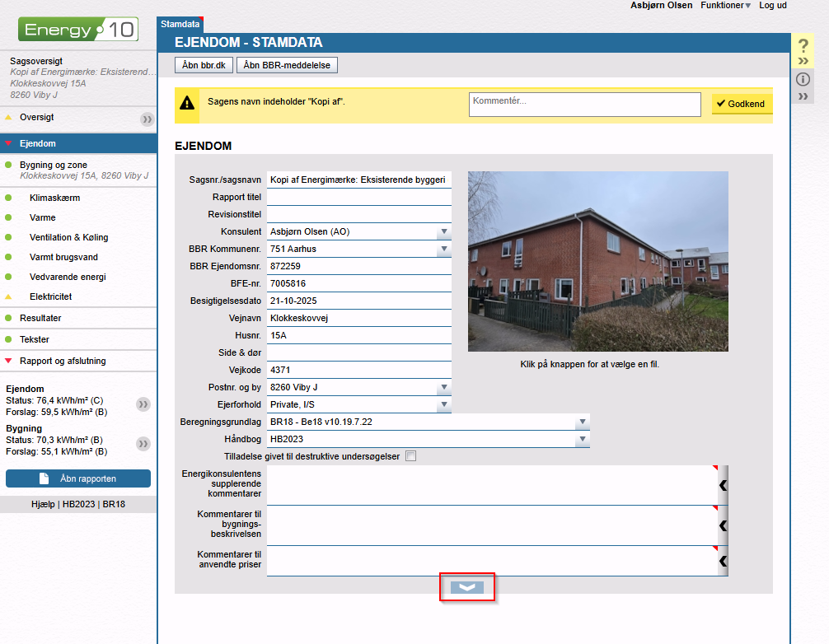Open Klimaskærm in the sidebar

point(54,198)
